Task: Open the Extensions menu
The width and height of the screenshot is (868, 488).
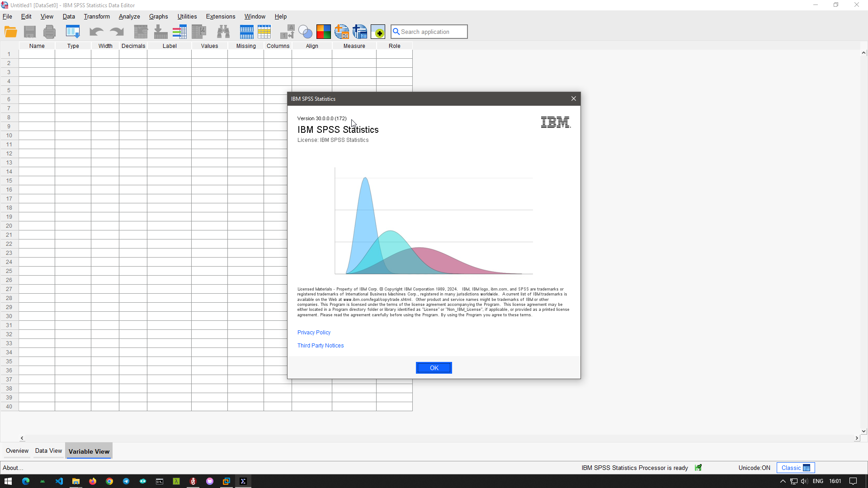Action: 221,16
